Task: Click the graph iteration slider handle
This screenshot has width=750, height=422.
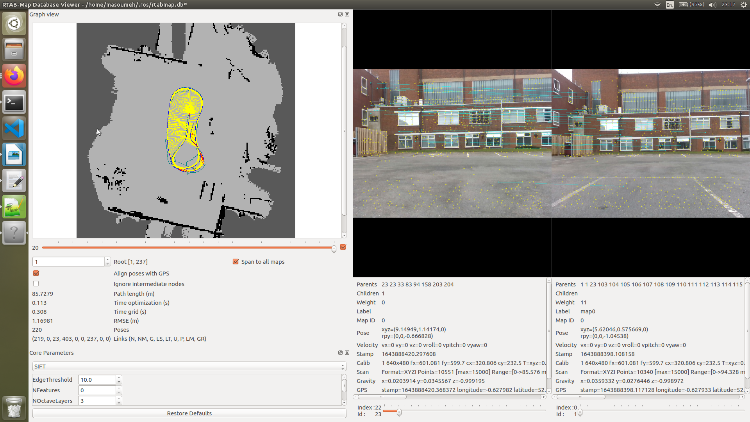Action: [x=333, y=247]
